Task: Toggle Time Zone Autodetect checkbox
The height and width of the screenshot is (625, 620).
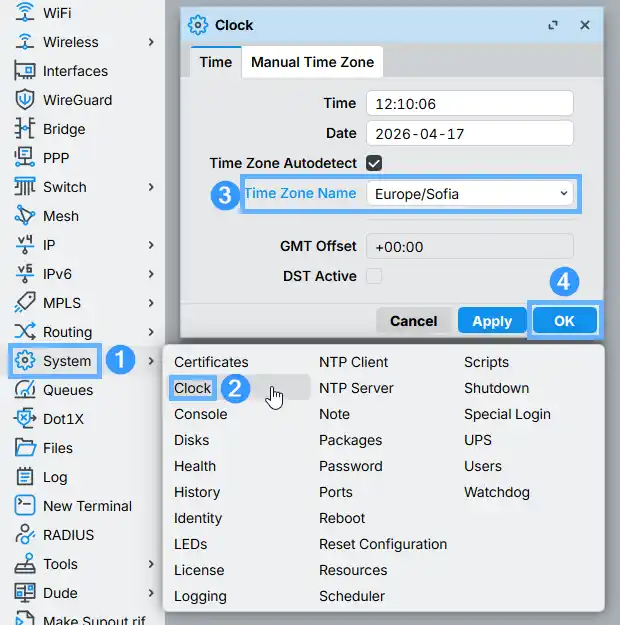Action: coord(374,163)
